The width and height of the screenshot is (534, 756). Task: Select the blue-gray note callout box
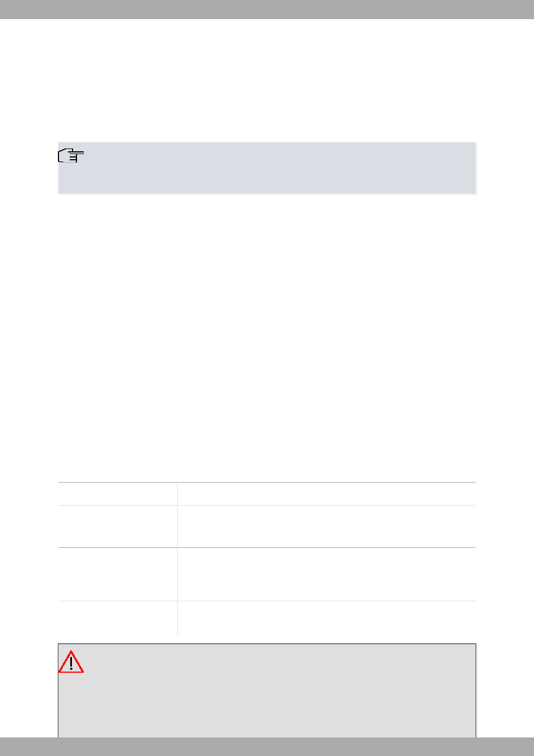(267, 168)
